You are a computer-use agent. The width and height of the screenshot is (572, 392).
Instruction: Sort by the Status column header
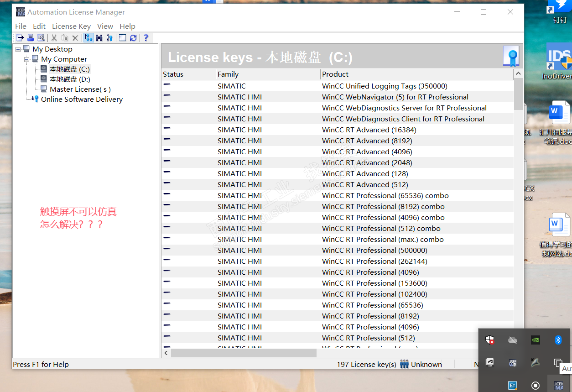click(189, 74)
